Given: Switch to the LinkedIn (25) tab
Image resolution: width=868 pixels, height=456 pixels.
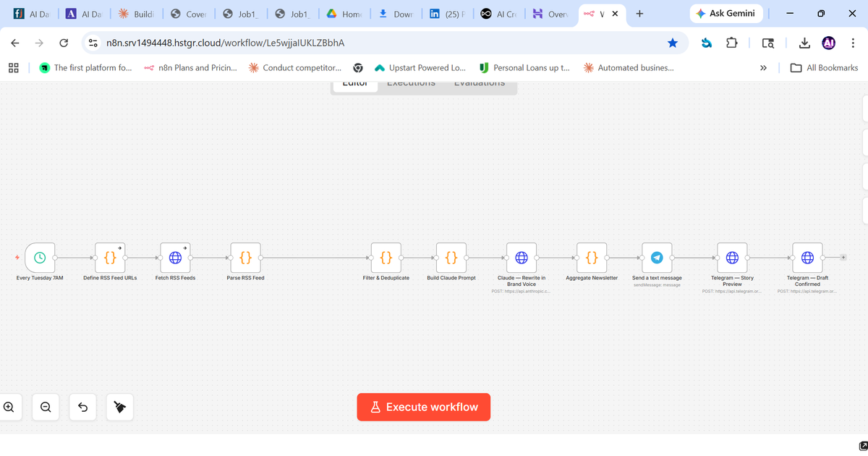Looking at the screenshot, I should [447, 13].
